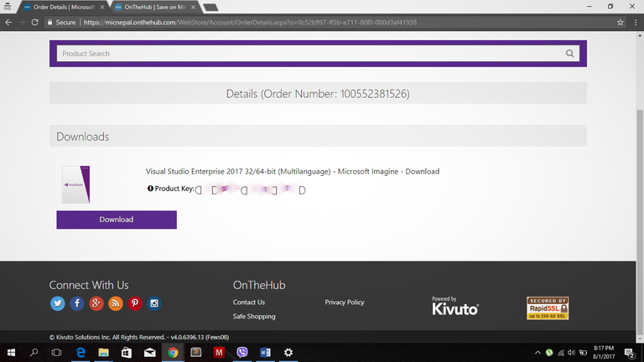Click the Pinterest icon
The height and width of the screenshot is (362, 644).
point(135,303)
